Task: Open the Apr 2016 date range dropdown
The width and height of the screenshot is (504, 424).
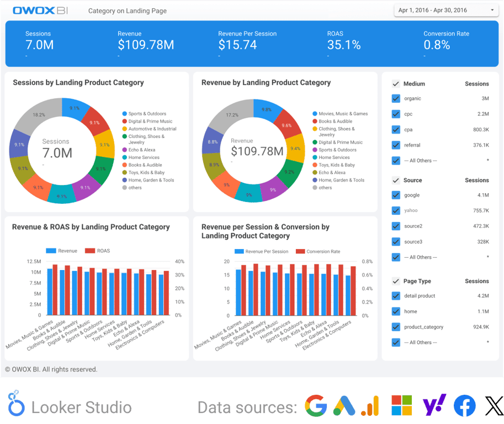Action: 446,10
